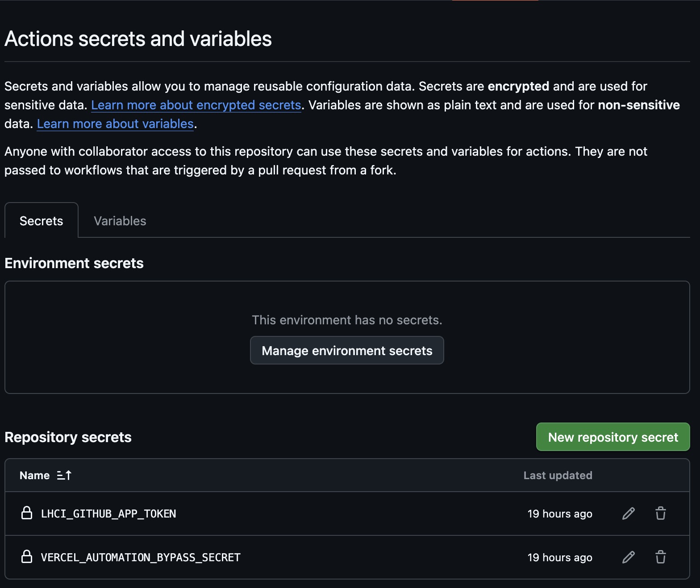Viewport: 700px width, 588px height.
Task: Switch to the Variables tab
Action: (x=120, y=221)
